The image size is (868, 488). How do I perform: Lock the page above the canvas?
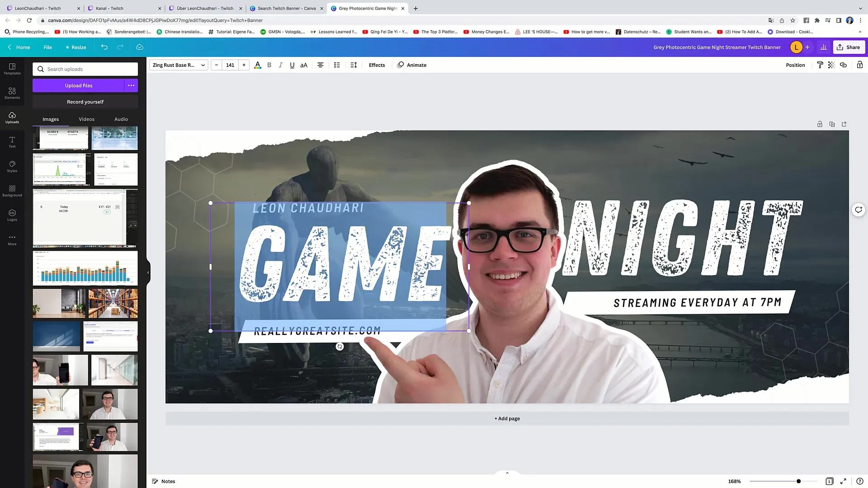(820, 124)
